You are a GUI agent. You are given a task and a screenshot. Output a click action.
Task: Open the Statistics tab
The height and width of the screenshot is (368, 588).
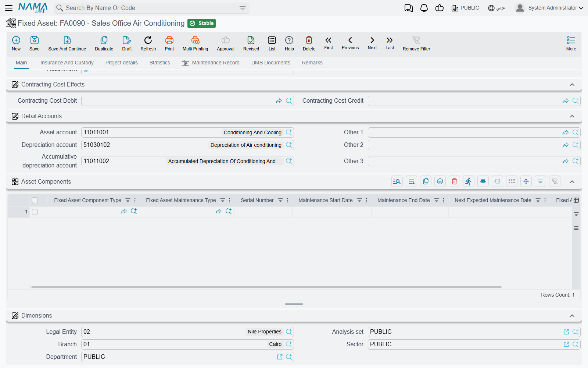click(160, 63)
